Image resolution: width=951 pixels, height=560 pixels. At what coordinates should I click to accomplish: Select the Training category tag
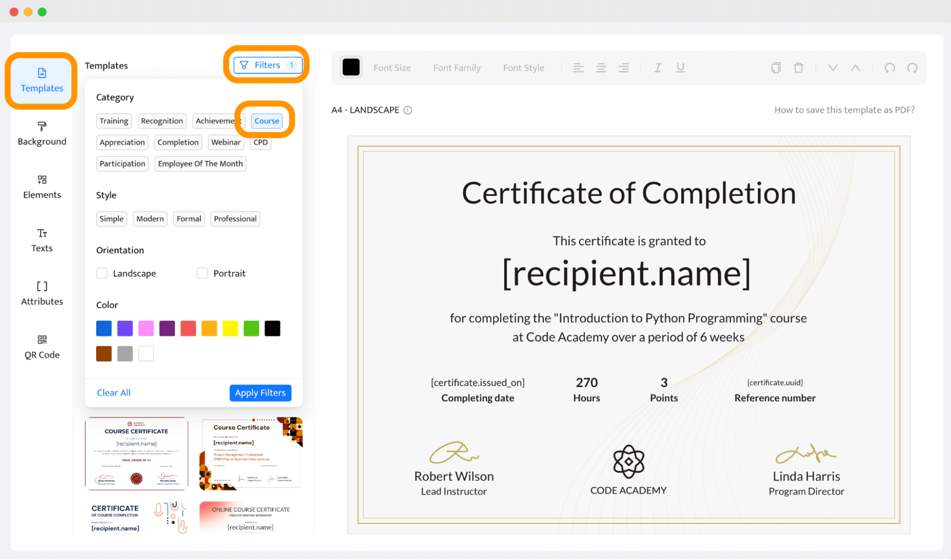click(x=114, y=121)
